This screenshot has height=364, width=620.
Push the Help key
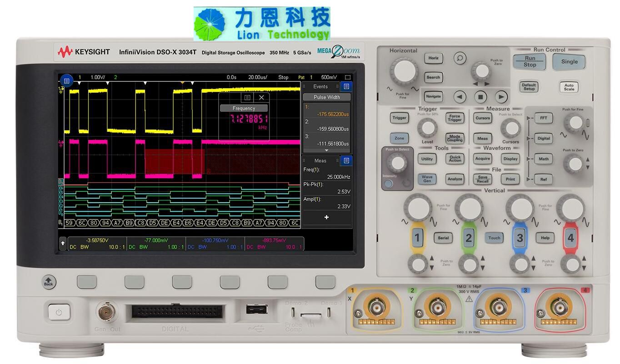point(545,238)
